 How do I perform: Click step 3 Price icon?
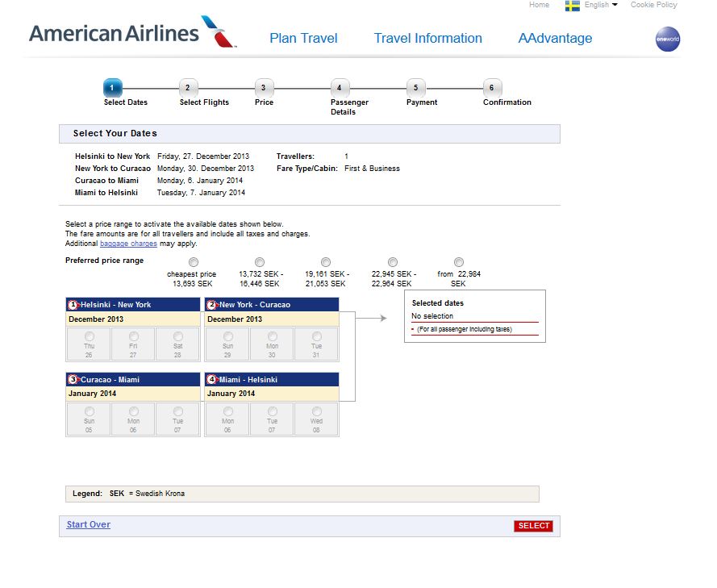coord(263,88)
